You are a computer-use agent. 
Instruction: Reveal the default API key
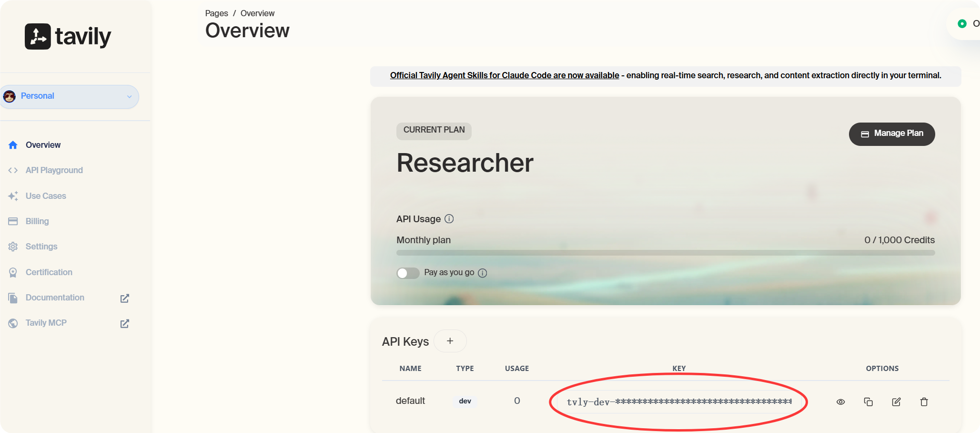tap(840, 402)
